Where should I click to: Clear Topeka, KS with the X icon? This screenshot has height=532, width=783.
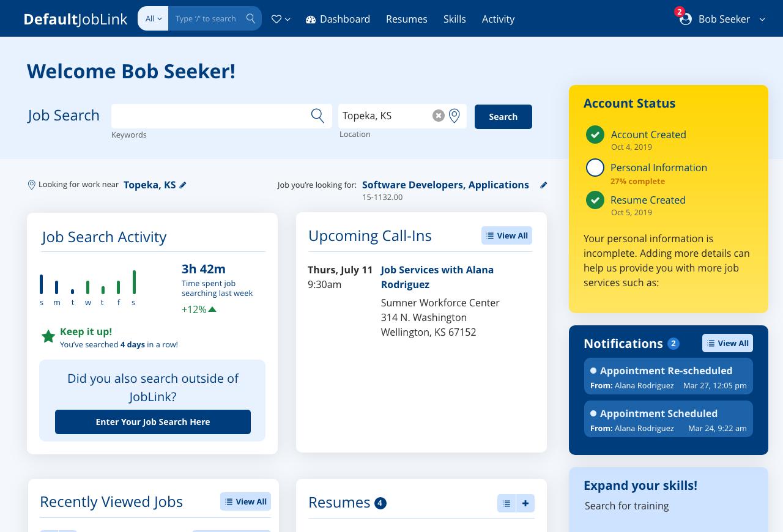437,115
